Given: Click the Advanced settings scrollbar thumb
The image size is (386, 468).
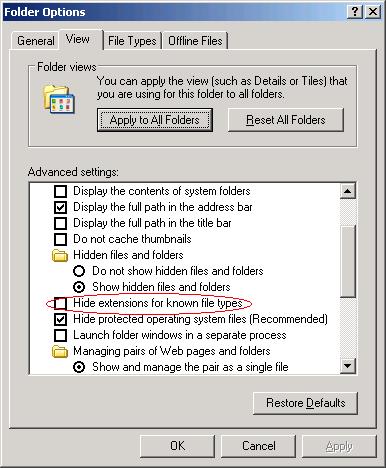Looking at the screenshot, I should click(348, 261).
